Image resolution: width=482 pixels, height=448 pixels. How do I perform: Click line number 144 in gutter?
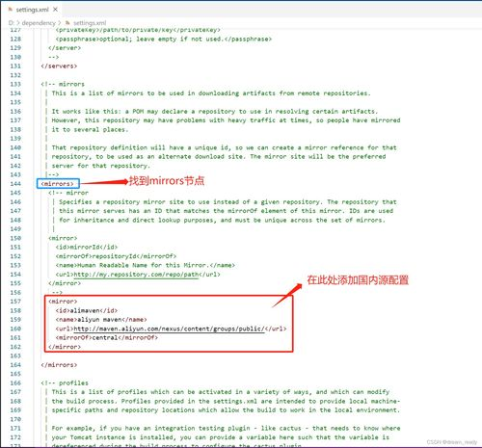[x=15, y=184]
